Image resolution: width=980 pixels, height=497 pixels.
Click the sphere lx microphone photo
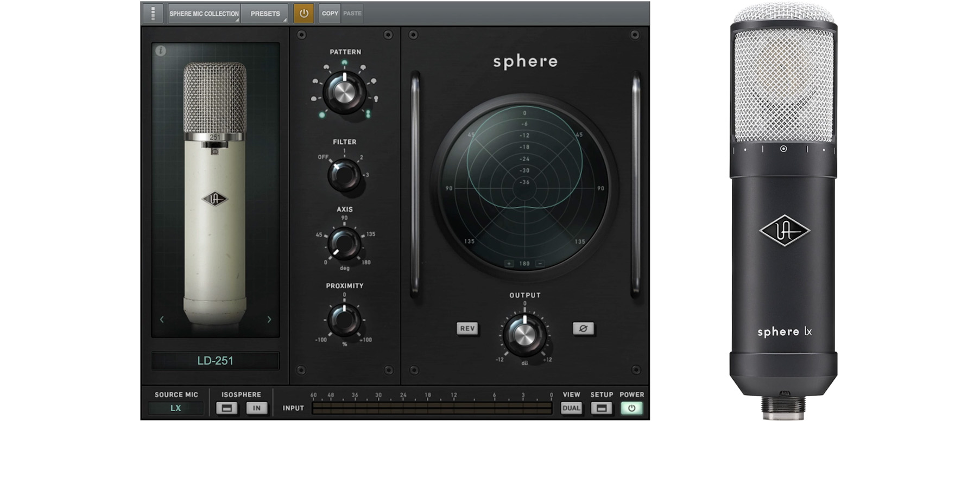click(x=783, y=212)
